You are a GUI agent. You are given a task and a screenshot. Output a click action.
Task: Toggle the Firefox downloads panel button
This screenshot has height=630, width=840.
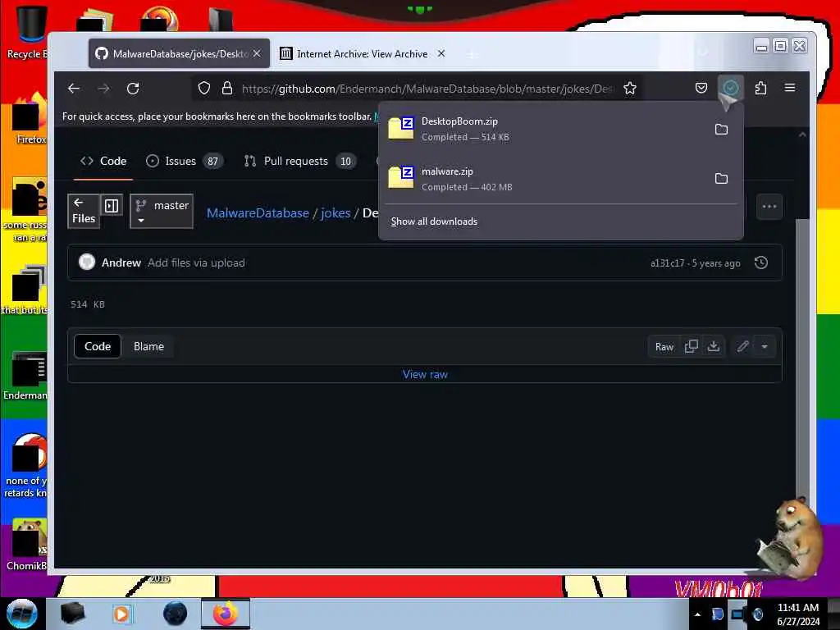[731, 88]
